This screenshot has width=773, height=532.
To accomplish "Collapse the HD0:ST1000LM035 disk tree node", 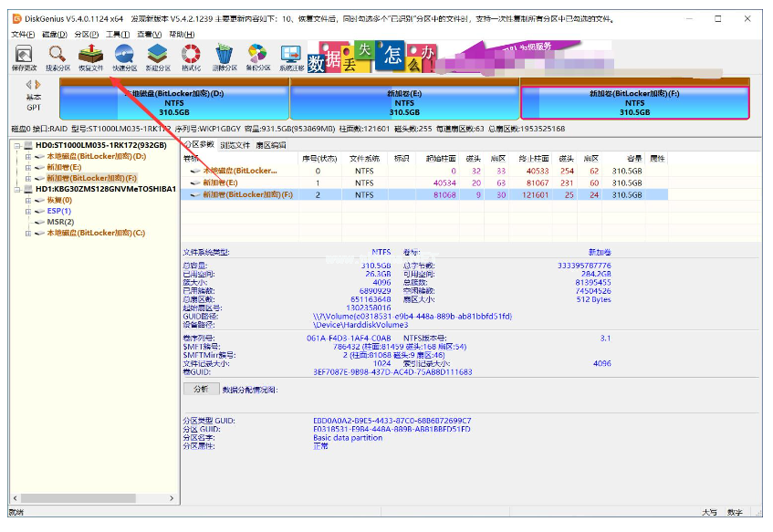I will [16, 145].
